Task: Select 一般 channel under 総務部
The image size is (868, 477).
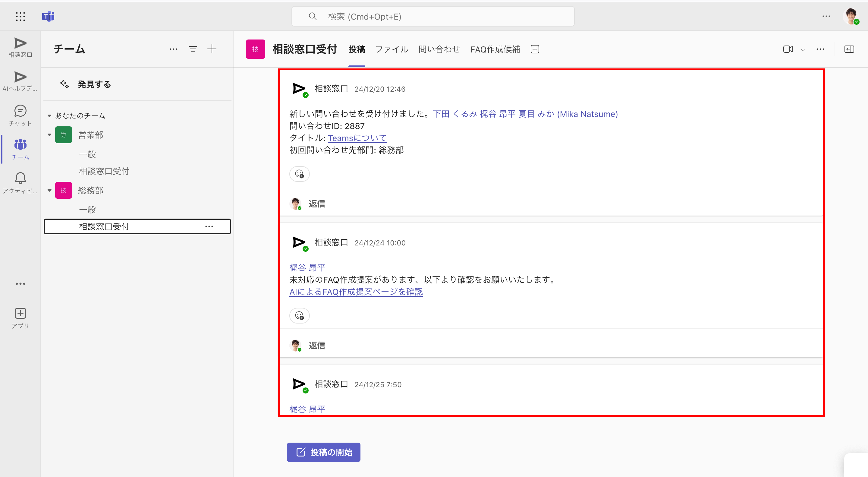Action: [x=87, y=210]
